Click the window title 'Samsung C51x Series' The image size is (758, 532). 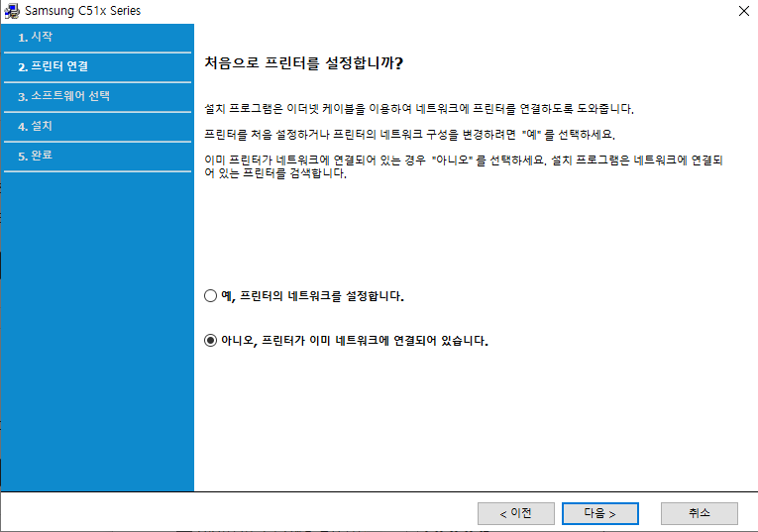(x=82, y=11)
